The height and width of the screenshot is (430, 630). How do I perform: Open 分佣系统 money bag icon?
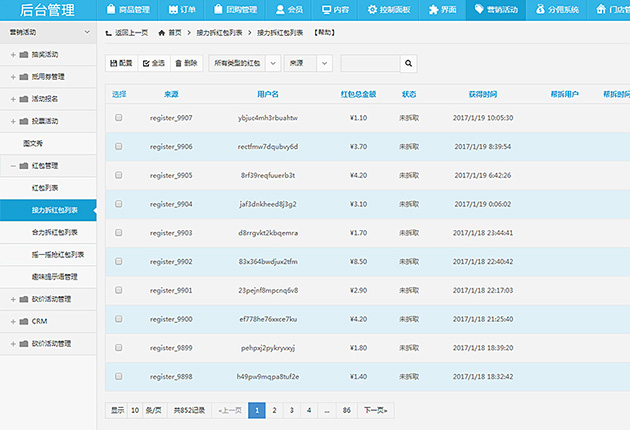pos(540,9)
